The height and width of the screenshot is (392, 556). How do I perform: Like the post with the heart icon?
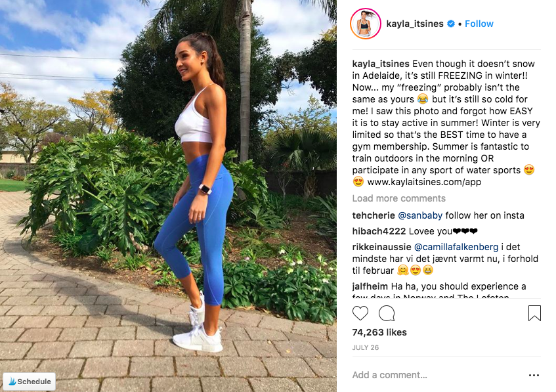point(360,313)
